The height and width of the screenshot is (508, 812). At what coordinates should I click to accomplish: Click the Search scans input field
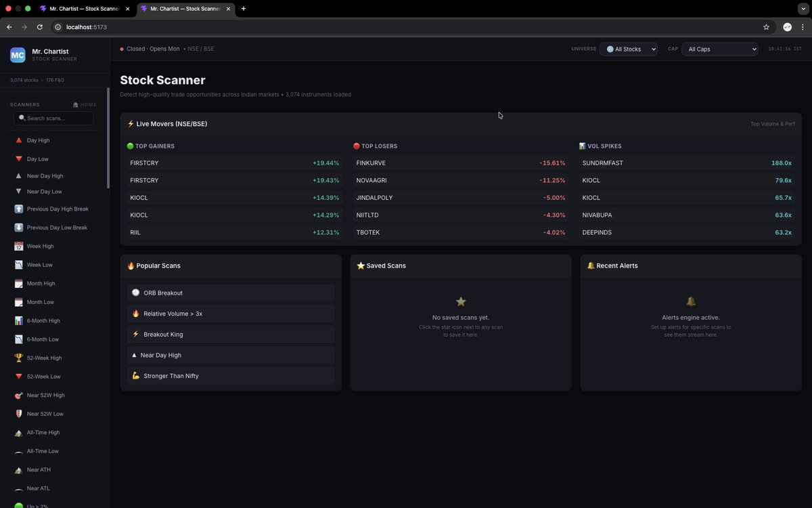coord(53,118)
